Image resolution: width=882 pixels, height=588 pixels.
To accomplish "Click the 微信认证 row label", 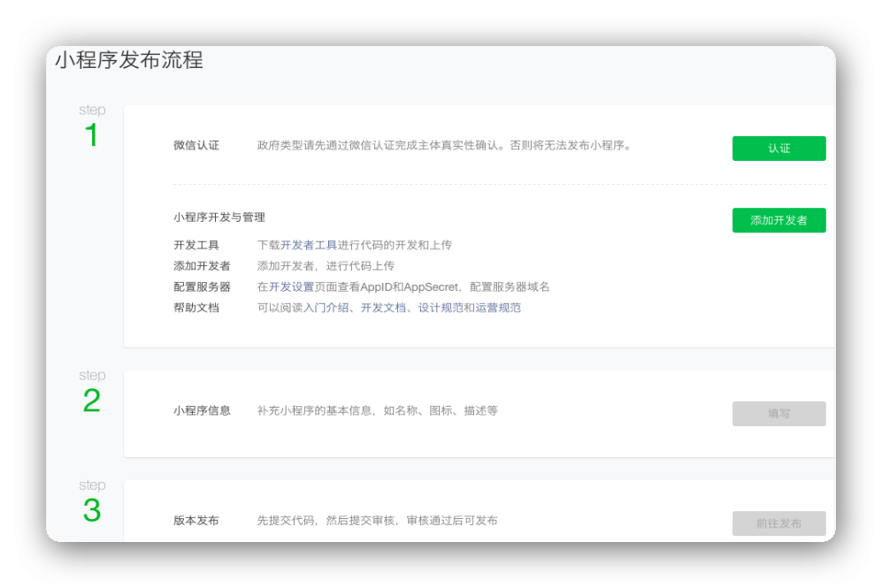I will click(x=196, y=146).
